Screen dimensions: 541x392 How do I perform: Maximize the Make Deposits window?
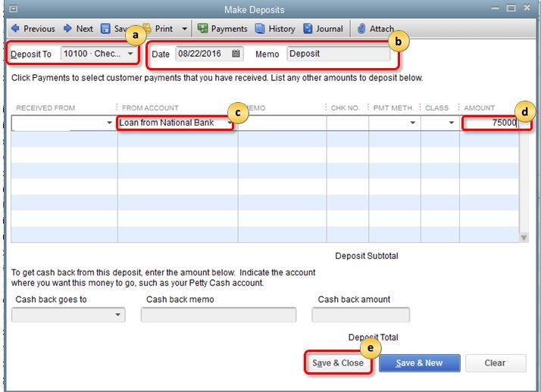tap(511, 8)
